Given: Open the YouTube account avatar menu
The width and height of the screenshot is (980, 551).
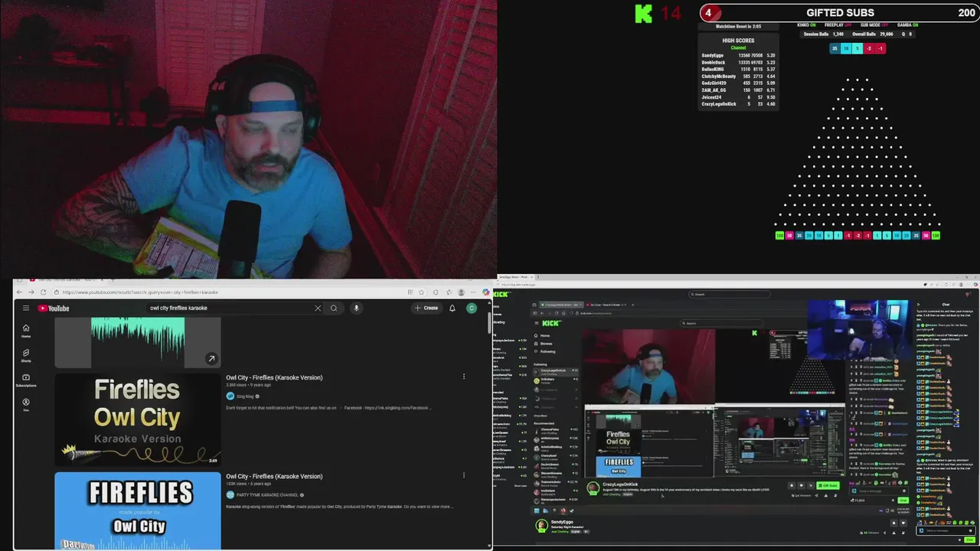Looking at the screenshot, I should [472, 308].
